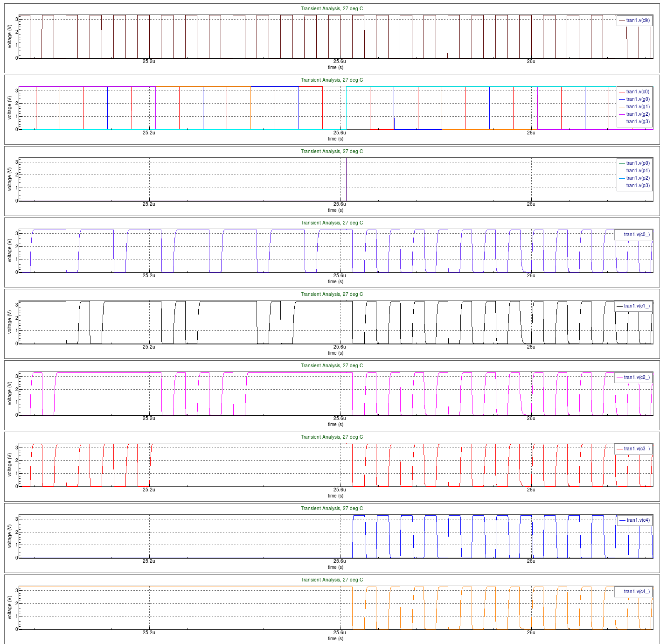
Task: Select the tran1.v(c4) legend entry
Action: [x=634, y=520]
